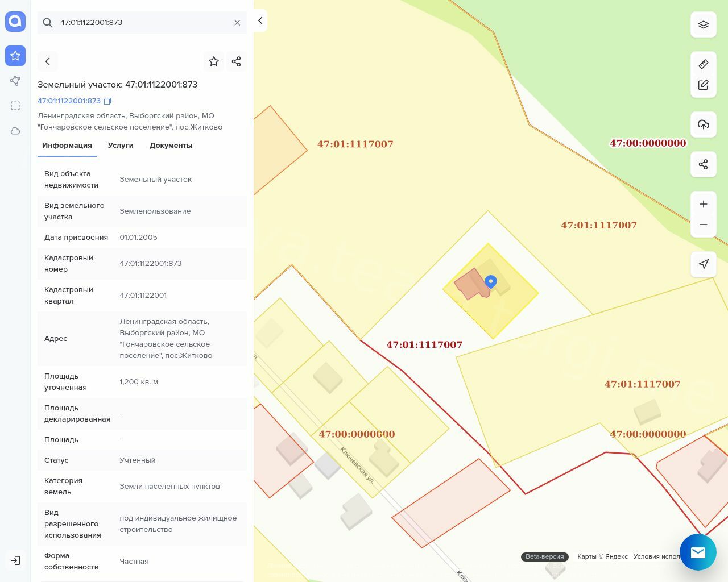
Task: Click the login icon in sidebar
Action: point(15,560)
